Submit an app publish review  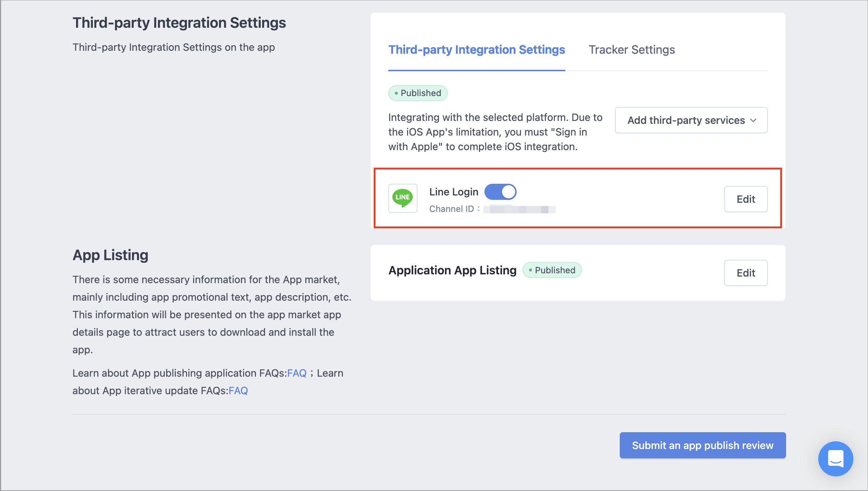coord(702,445)
